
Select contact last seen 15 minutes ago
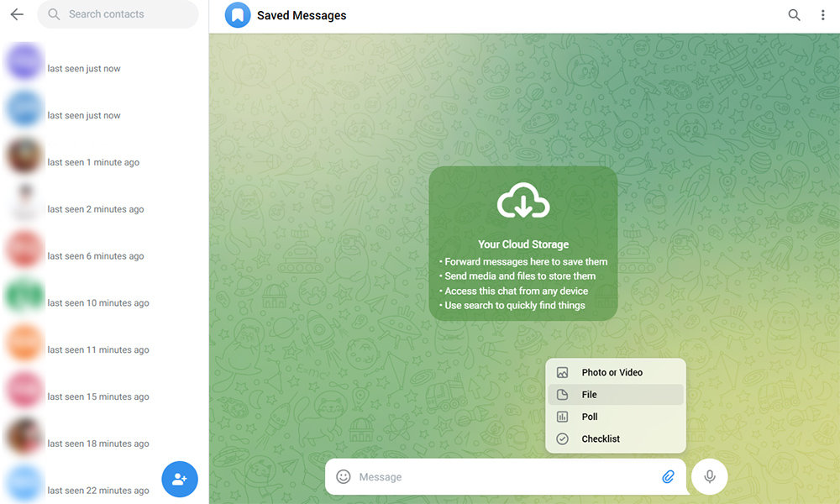pyautogui.click(x=97, y=396)
